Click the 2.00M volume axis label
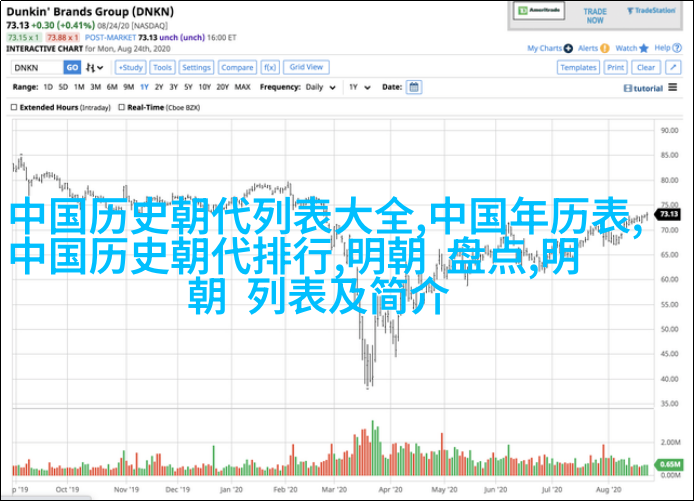The image size is (695, 502). pos(670,442)
